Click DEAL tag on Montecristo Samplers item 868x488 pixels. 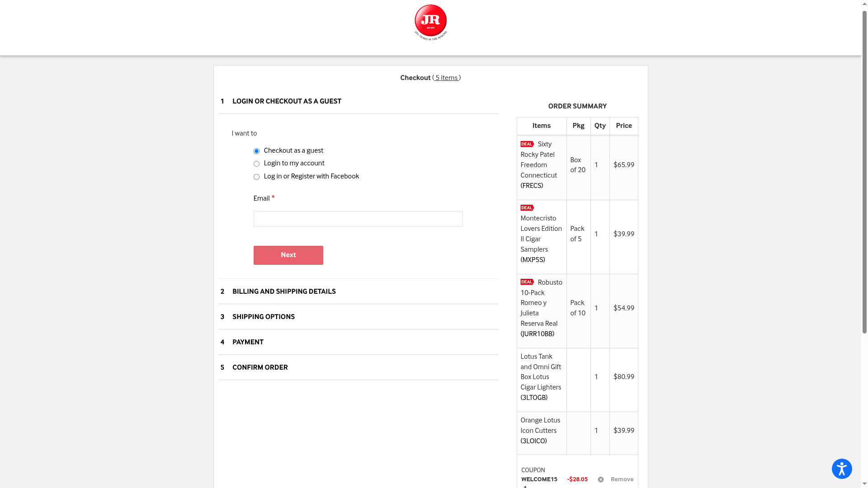[x=527, y=208]
